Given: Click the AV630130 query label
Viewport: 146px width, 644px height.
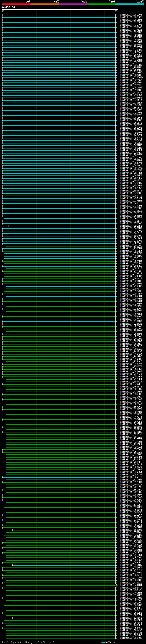Looking at the screenshot, I should 8,8.
